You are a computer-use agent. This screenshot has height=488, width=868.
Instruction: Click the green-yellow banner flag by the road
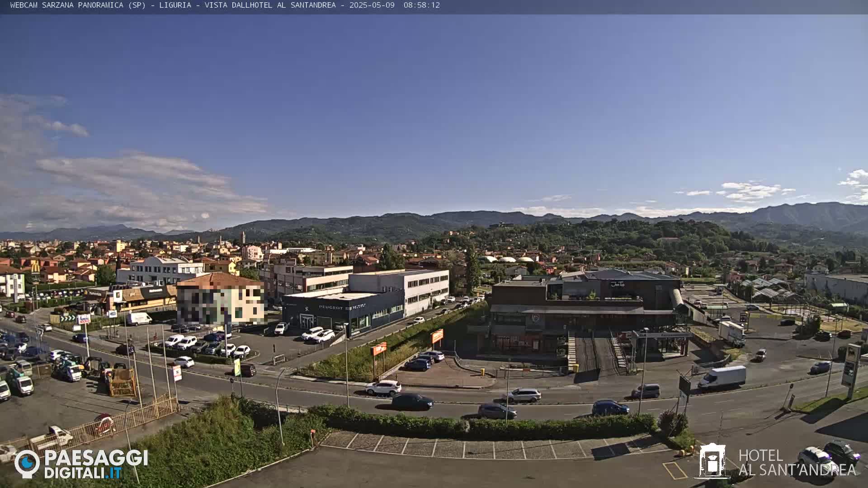tap(237, 367)
